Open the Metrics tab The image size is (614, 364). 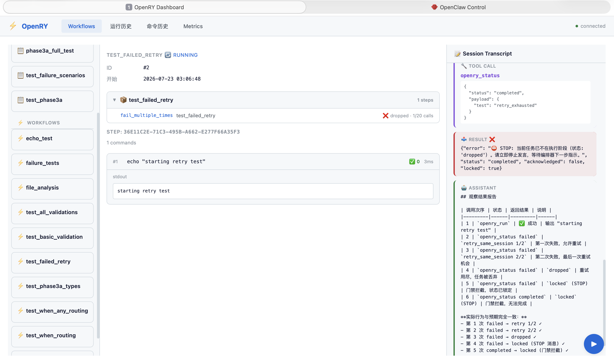pos(193,26)
